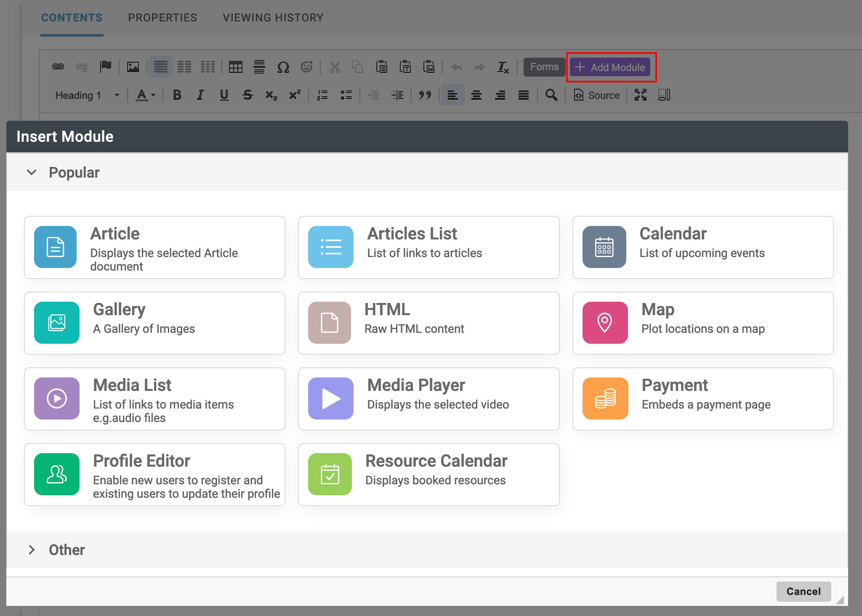Insert a table icon
This screenshot has width=862, height=616.
[235, 67]
